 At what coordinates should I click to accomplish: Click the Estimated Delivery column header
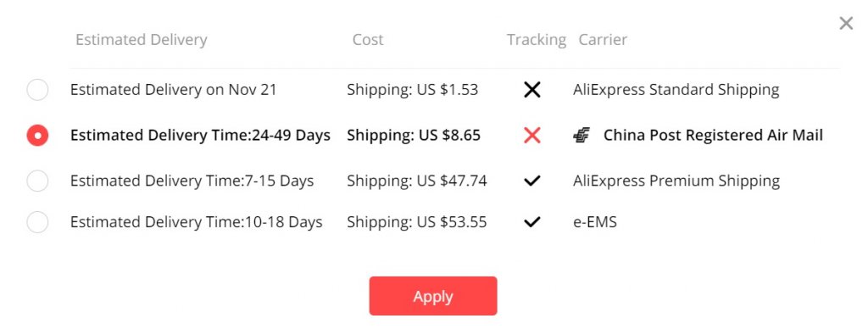tap(142, 40)
